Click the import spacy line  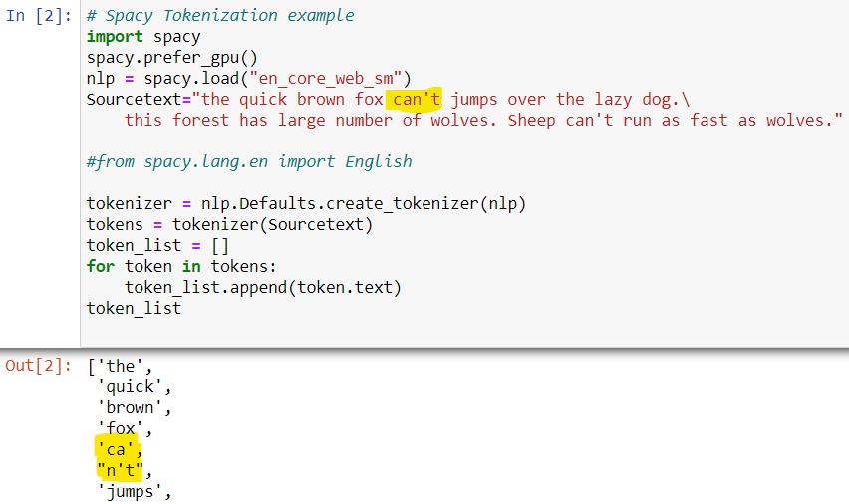click(142, 37)
